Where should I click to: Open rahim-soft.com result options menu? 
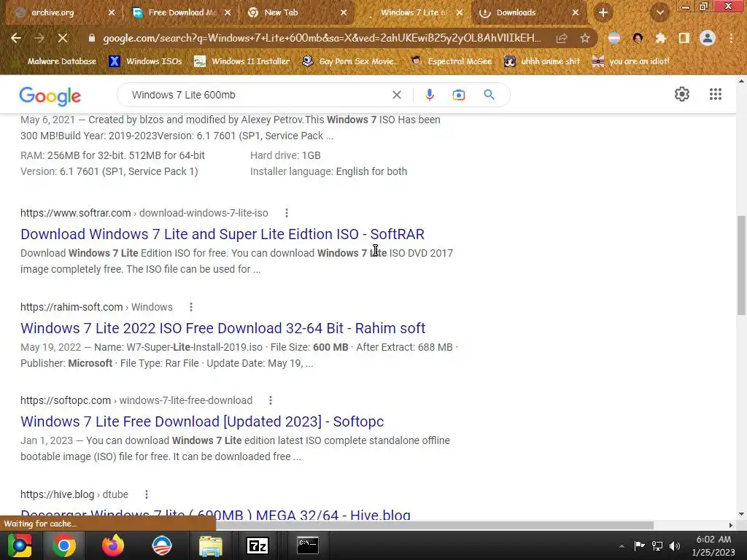(x=191, y=307)
